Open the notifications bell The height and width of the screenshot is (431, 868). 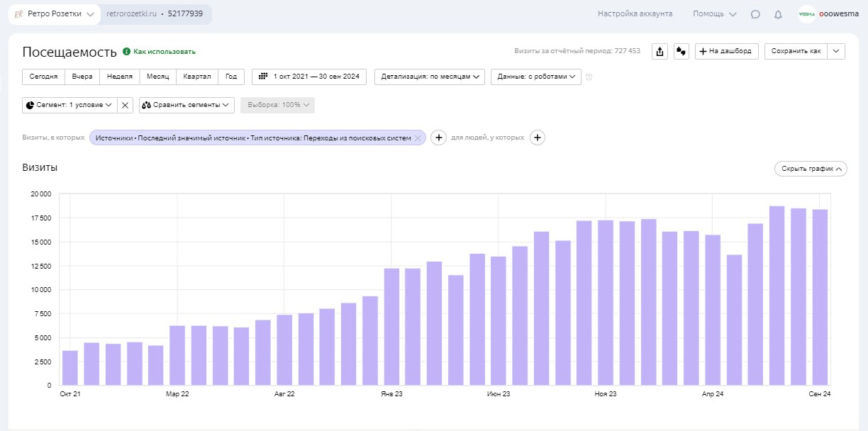point(778,14)
